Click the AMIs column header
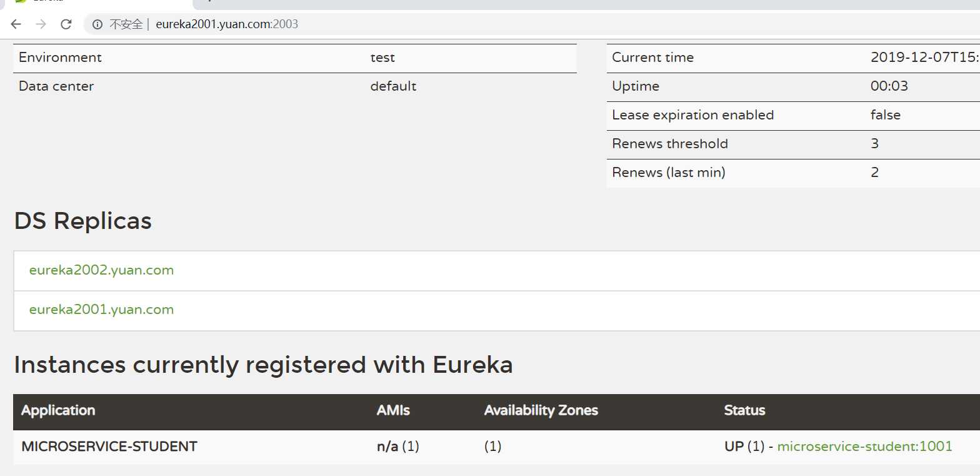The image size is (980, 476). pyautogui.click(x=393, y=410)
